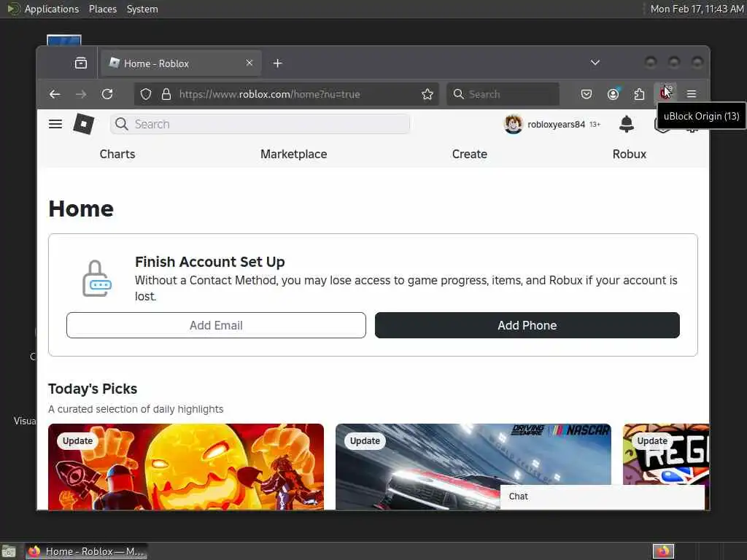Click the Roblox logo

click(84, 124)
